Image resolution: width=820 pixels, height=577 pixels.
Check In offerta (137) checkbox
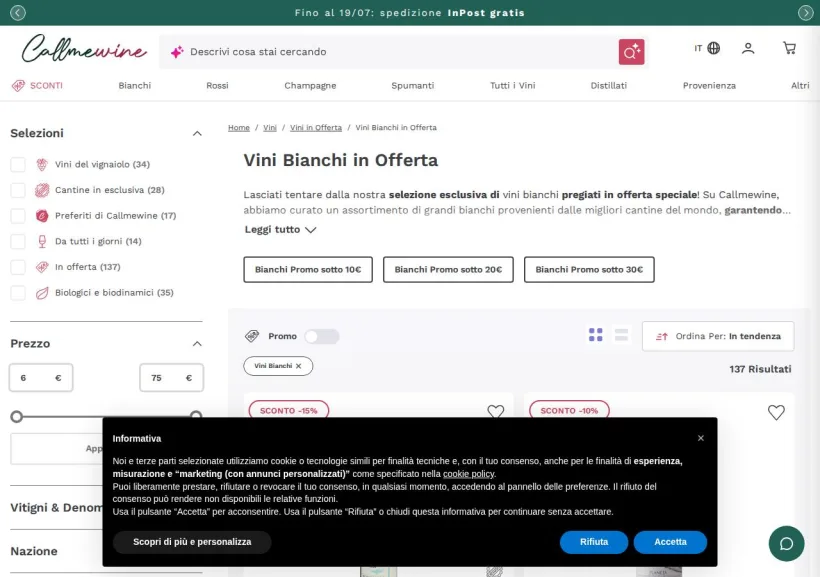point(18,267)
